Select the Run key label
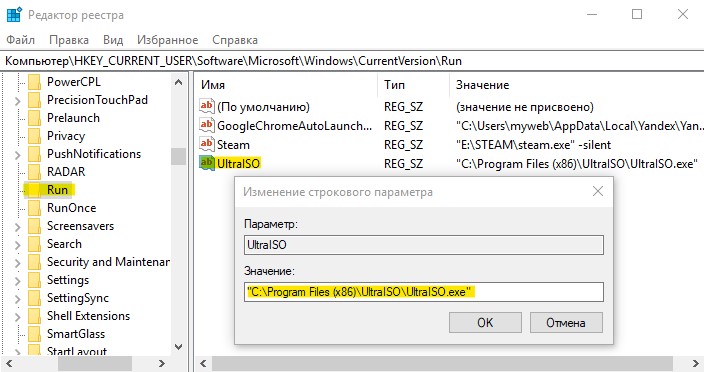 (x=57, y=190)
